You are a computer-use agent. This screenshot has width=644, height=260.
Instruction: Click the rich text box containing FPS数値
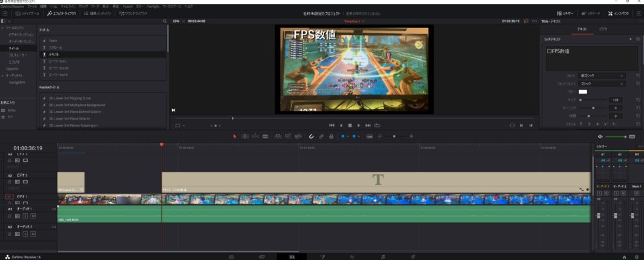point(592,58)
